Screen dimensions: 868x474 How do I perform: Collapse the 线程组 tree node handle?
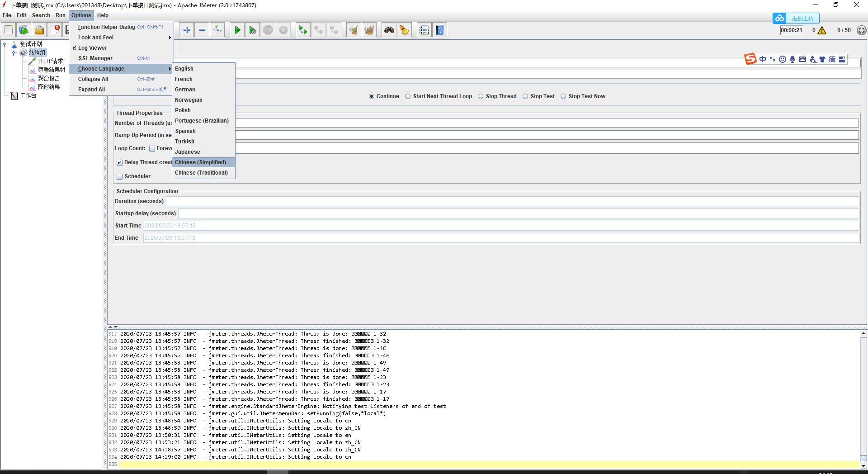(x=14, y=53)
